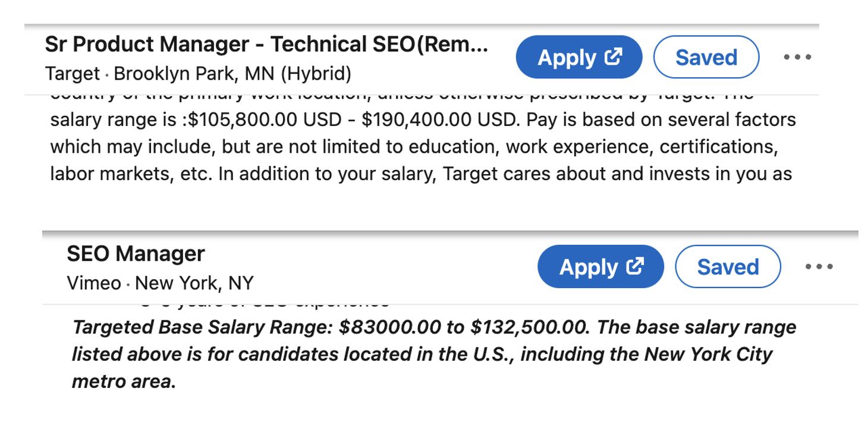Image resolution: width=868 pixels, height=423 pixels.
Task: Open the Vimeo company page link
Action: pos(94,283)
